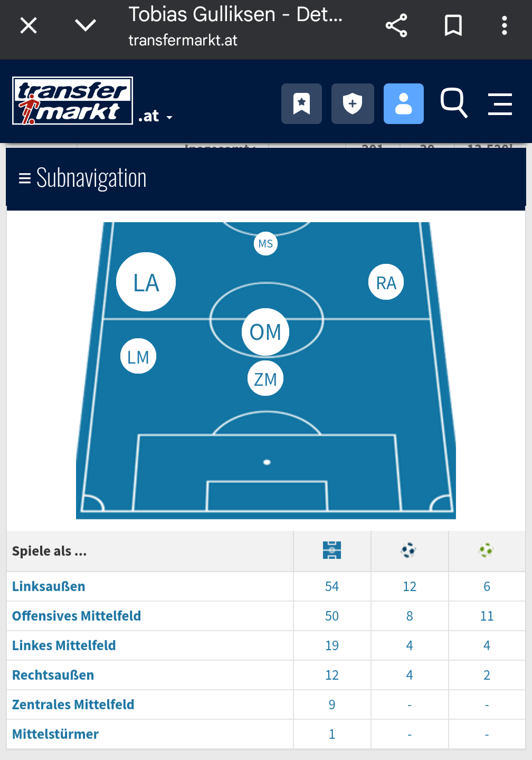Image resolution: width=532 pixels, height=760 pixels.
Task: Bookmark this page in the browser
Action: coord(453,25)
